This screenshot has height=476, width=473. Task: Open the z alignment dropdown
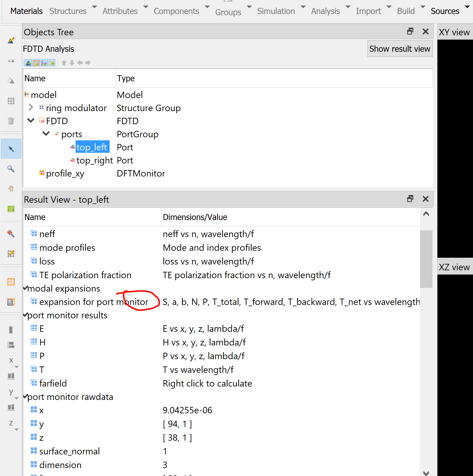16,430
